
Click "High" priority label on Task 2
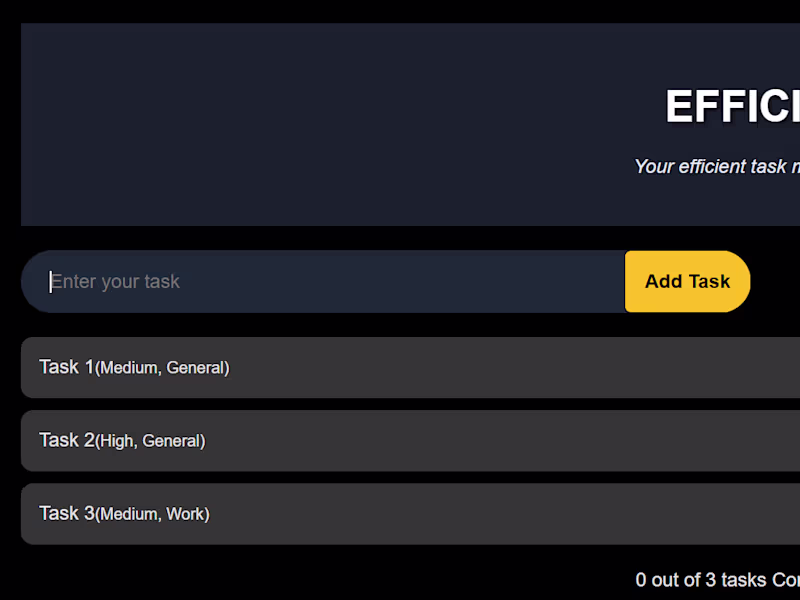pos(117,441)
